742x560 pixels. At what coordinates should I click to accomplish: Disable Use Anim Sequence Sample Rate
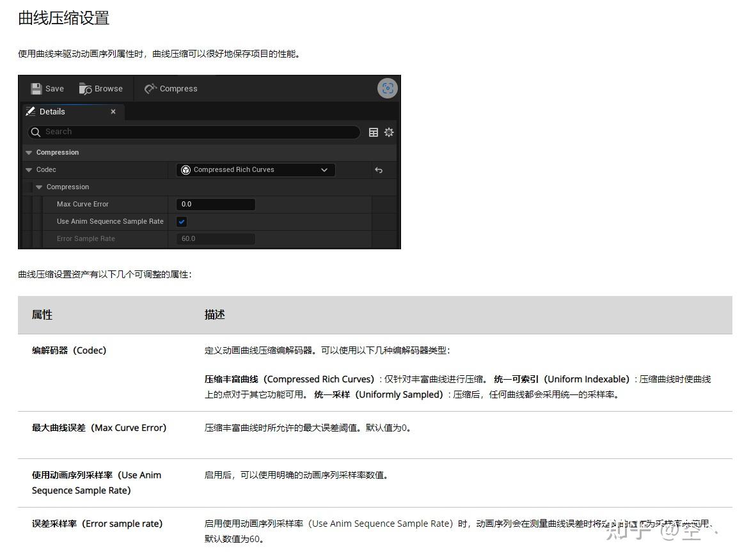coord(181,221)
